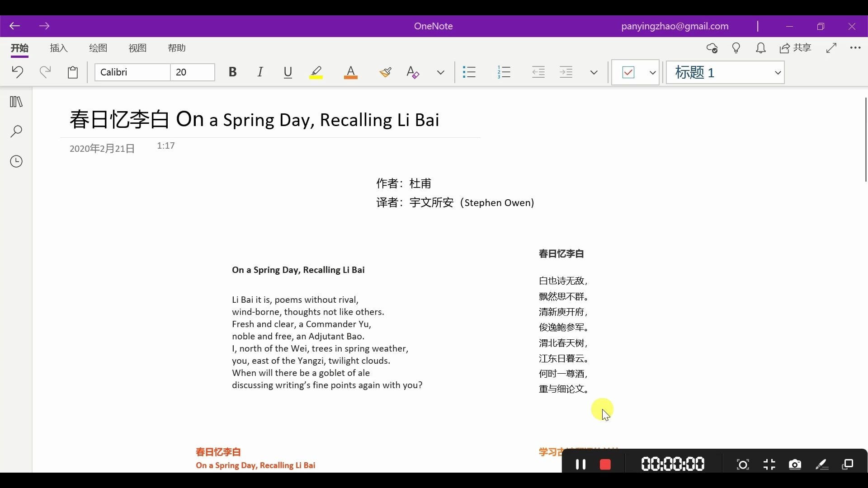This screenshot has width=868, height=488.
Task: Click the Chinese line 白也诗无敌
Action: [x=563, y=281]
